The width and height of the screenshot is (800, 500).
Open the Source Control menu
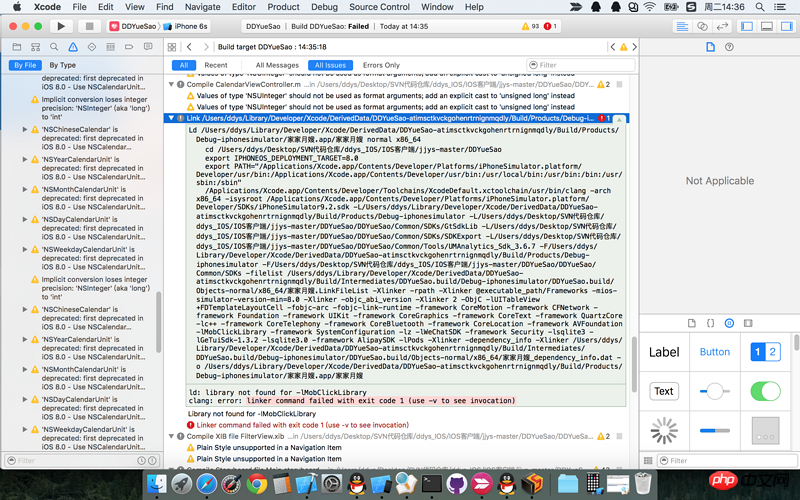pos(380,7)
